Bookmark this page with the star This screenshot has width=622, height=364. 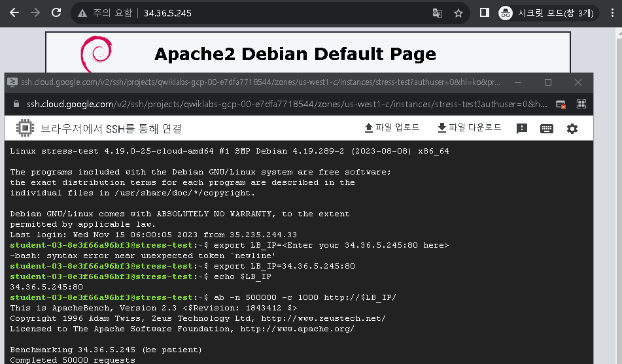pyautogui.click(x=458, y=13)
